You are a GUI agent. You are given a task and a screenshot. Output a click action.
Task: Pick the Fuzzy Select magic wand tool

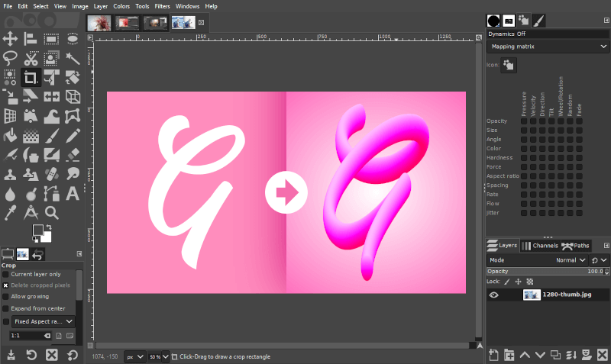point(73,57)
